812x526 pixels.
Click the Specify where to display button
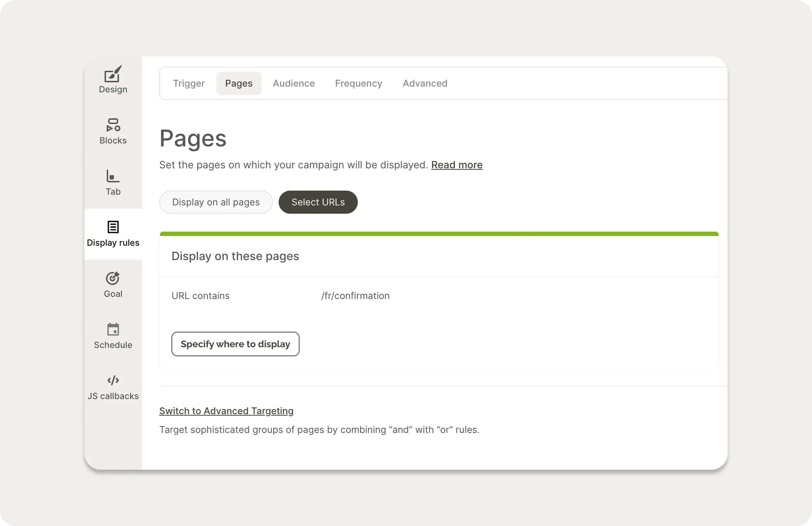(235, 344)
